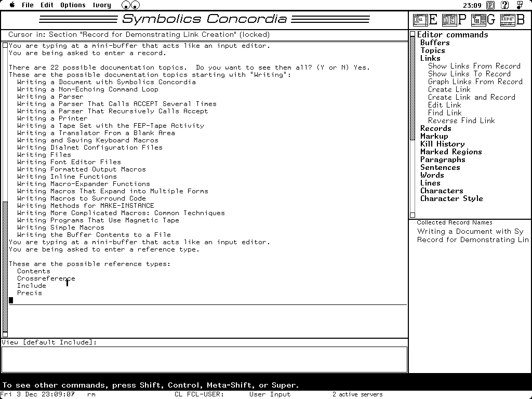
Task: Select the Precis reference type
Action: pyautogui.click(x=30, y=293)
